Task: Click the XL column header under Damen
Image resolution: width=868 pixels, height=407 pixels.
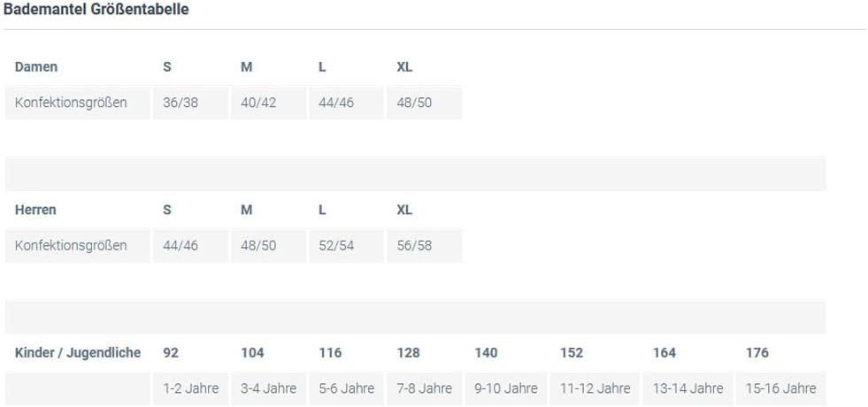Action: [404, 66]
